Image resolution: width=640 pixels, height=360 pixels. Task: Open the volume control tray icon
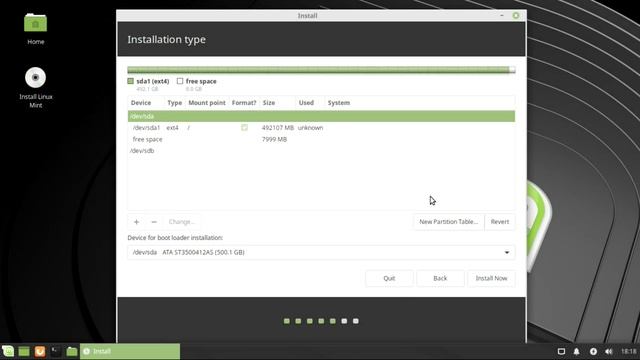(x=609, y=351)
